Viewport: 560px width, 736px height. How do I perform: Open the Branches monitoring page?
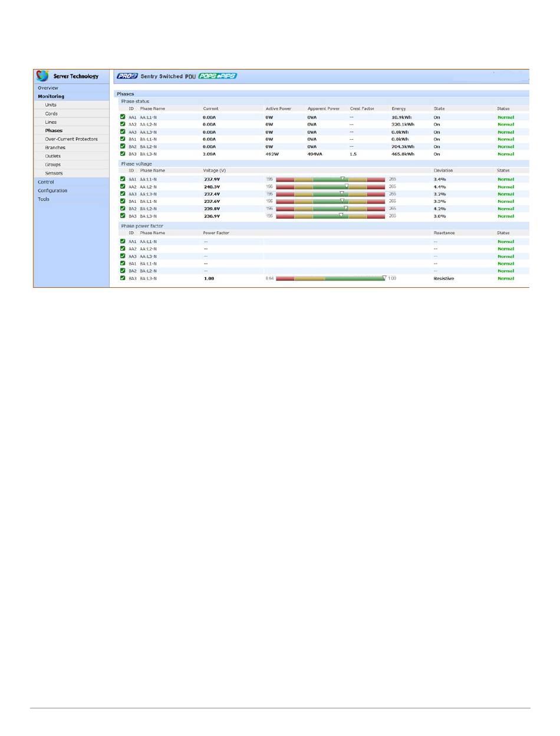point(55,147)
